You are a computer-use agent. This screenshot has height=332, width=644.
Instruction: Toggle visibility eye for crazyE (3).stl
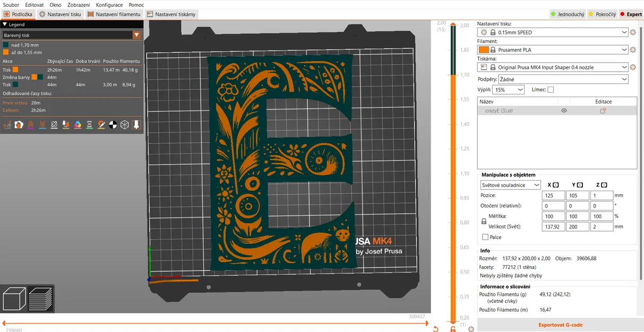tap(564, 110)
